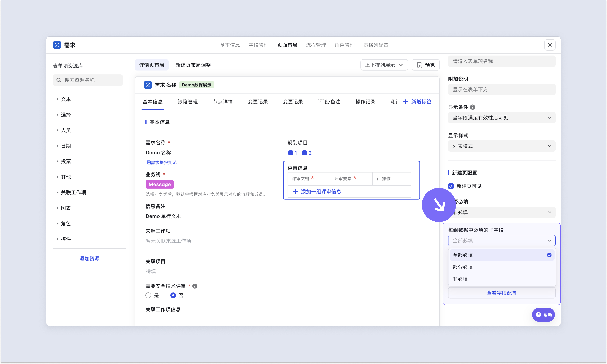Click the 附加说明 input field

[x=502, y=90]
